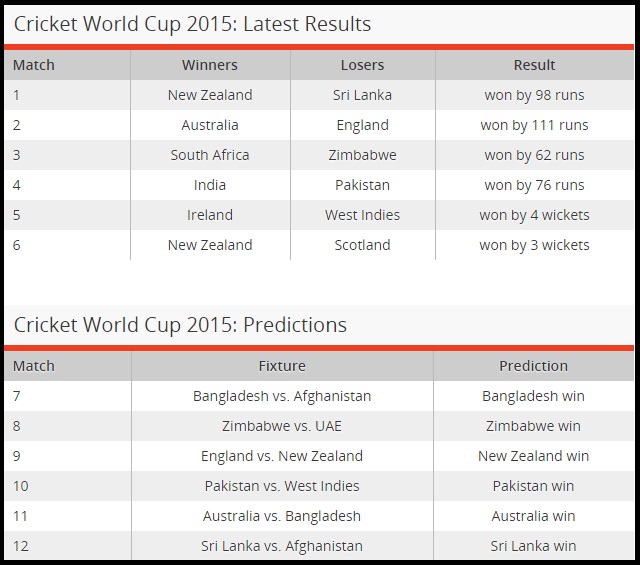
Task: Click the Sri Lanka win prediction
Action: coord(533,546)
